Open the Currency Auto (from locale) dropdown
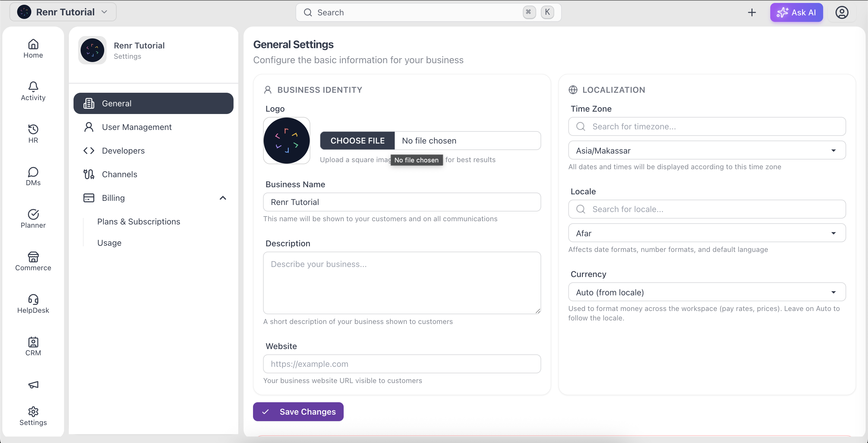The height and width of the screenshot is (443, 868). click(707, 292)
